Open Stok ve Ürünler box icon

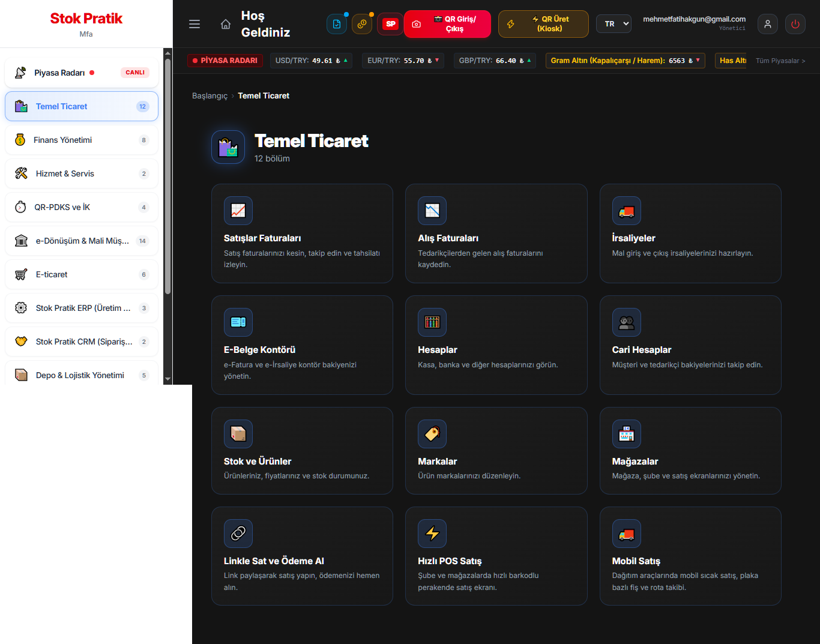[238, 434]
